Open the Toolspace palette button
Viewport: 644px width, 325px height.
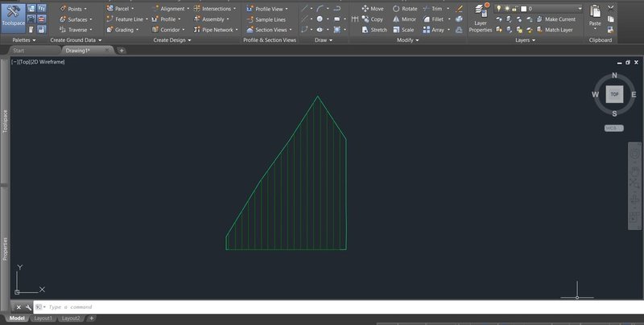click(x=13, y=16)
